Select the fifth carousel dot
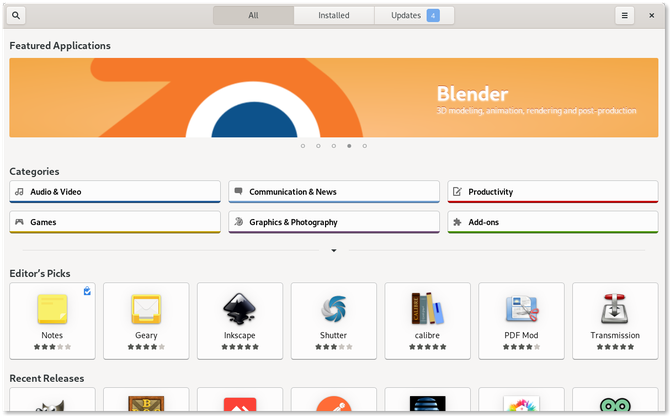The image size is (670, 416). (x=364, y=146)
